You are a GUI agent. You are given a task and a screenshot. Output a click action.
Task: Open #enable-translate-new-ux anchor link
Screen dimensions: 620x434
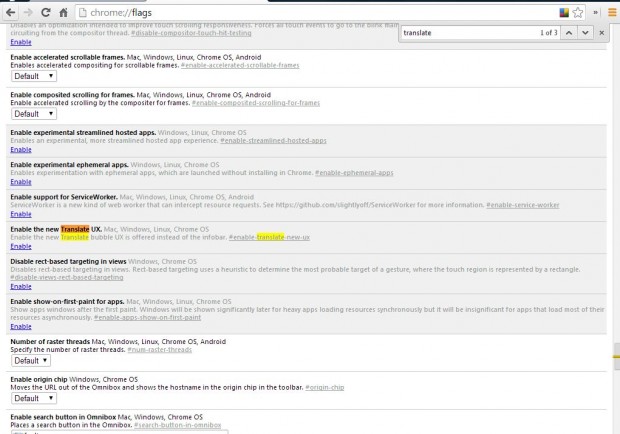pos(269,237)
